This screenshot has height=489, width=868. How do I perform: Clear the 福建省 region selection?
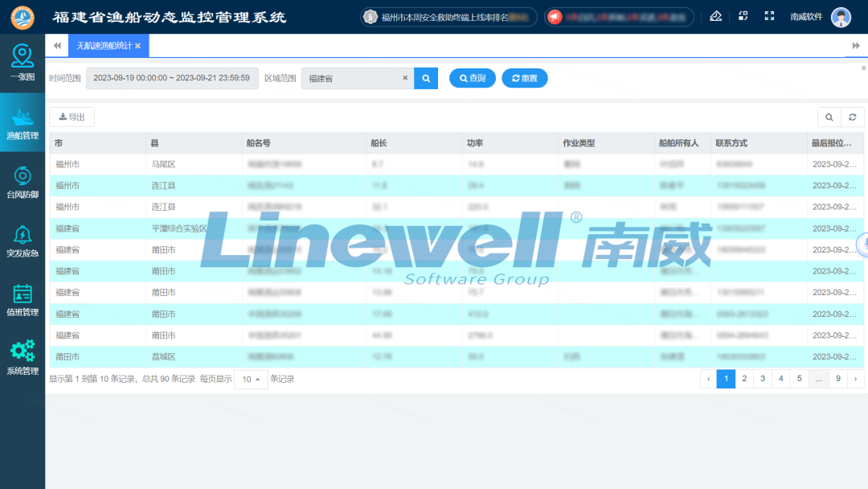click(x=405, y=78)
